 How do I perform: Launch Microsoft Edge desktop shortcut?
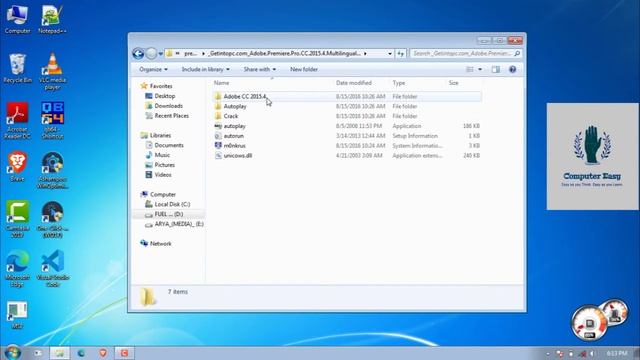17,269
